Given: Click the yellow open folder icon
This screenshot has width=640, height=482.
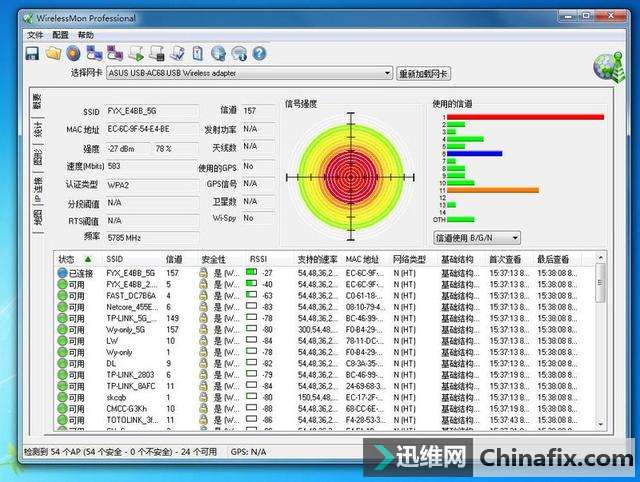Looking at the screenshot, I should pos(53,53).
